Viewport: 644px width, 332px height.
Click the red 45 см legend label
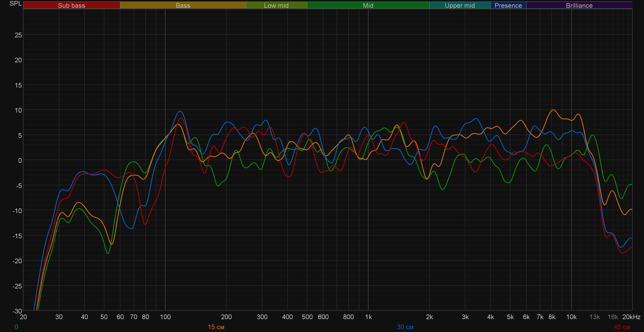622,327
